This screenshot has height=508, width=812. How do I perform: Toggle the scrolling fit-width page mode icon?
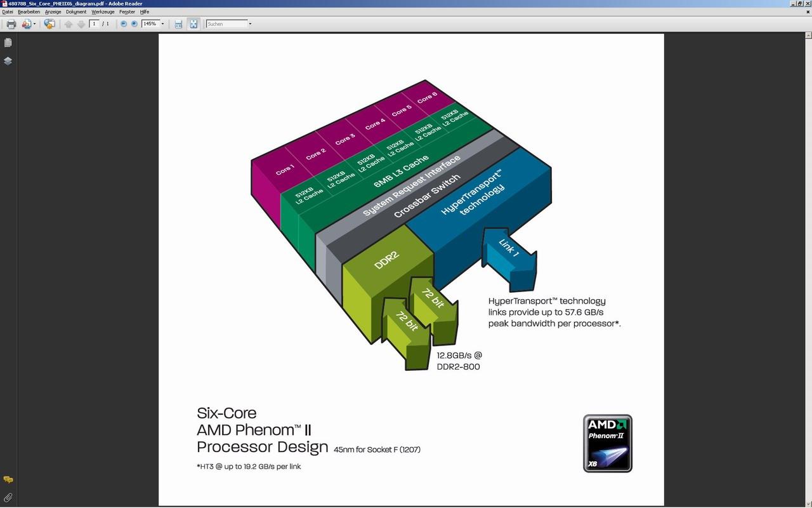[178, 24]
